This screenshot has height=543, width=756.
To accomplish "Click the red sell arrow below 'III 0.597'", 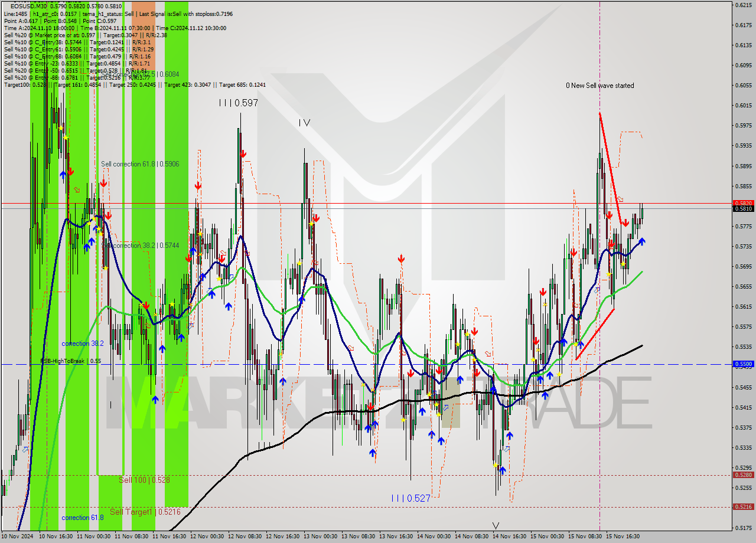I will pos(243,153).
